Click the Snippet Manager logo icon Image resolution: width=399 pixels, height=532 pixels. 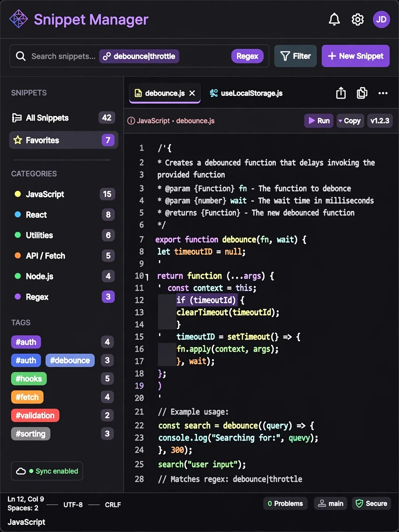(x=19, y=19)
